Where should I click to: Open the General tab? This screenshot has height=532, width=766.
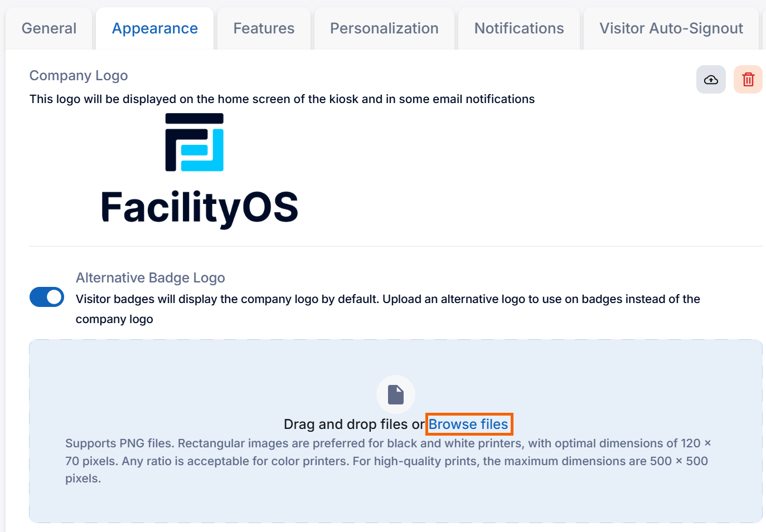click(x=49, y=28)
